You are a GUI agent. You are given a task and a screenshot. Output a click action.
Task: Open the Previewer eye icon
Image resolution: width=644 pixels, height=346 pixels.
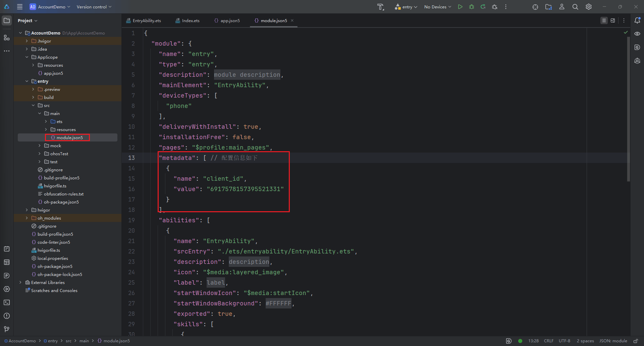(x=637, y=34)
